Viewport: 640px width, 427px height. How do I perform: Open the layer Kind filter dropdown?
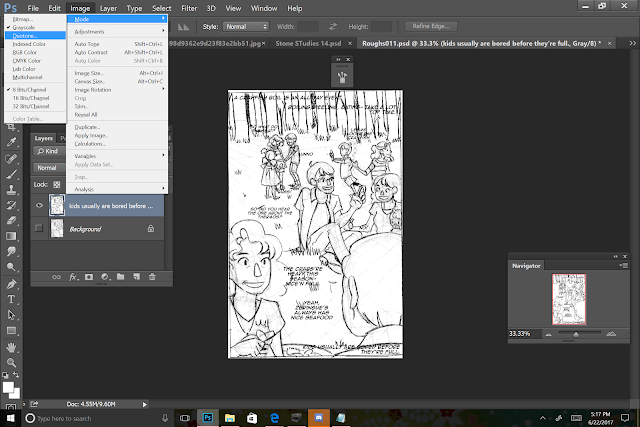tap(49, 151)
